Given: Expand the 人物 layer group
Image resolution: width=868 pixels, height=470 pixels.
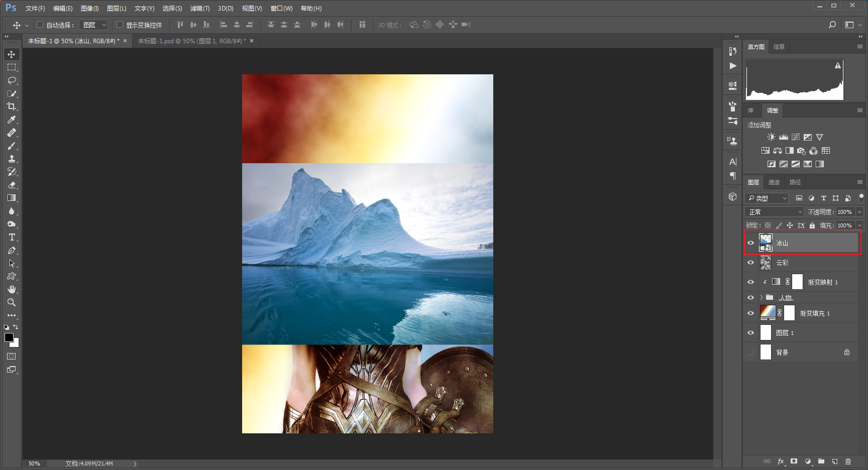Looking at the screenshot, I should 762,298.
